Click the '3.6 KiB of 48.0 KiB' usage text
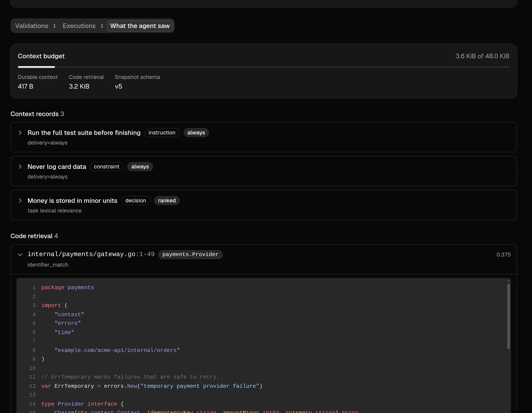The height and width of the screenshot is (413, 532). [x=482, y=56]
